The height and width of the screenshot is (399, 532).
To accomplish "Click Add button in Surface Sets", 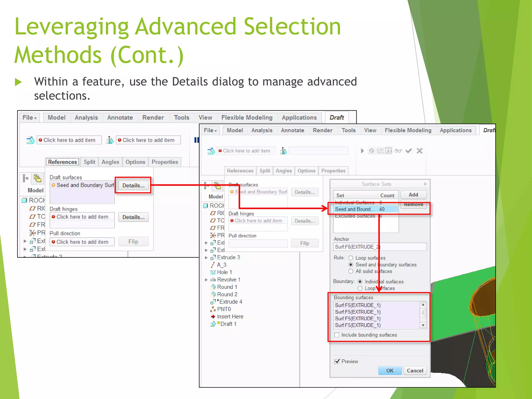I will tap(413, 195).
